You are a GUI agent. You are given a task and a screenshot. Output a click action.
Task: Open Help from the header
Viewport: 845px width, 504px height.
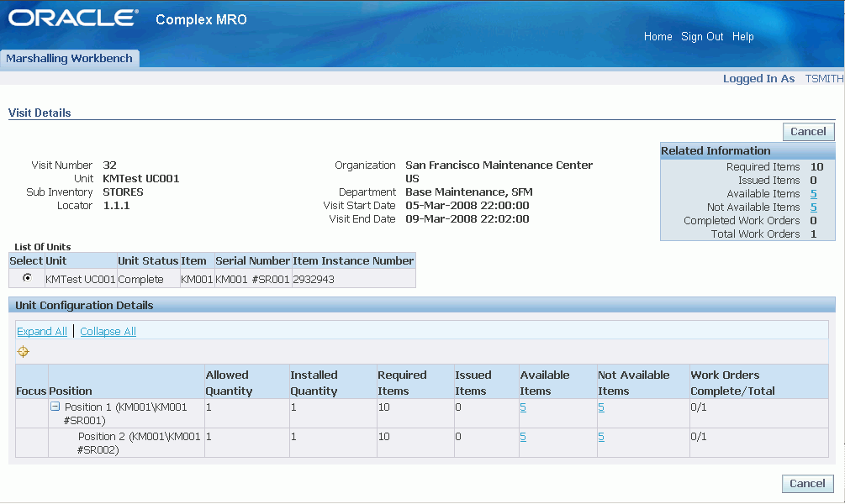[x=742, y=36]
